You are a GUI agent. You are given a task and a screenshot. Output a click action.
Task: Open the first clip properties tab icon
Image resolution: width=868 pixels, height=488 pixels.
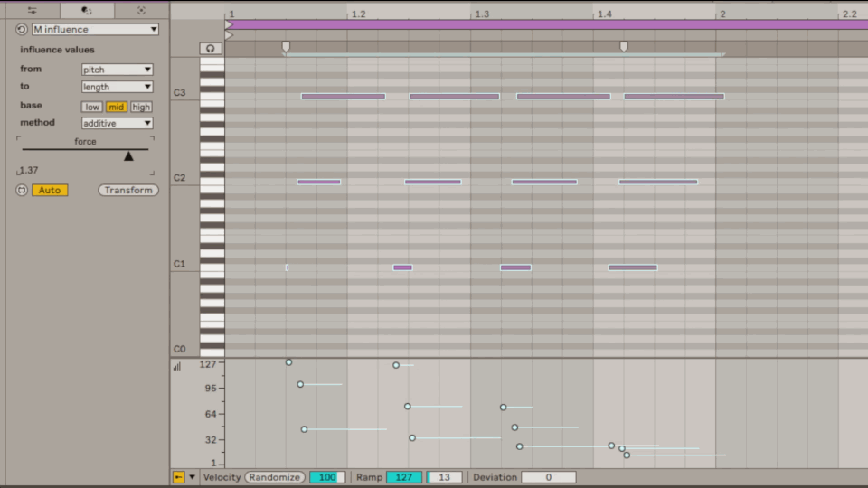tap(32, 10)
